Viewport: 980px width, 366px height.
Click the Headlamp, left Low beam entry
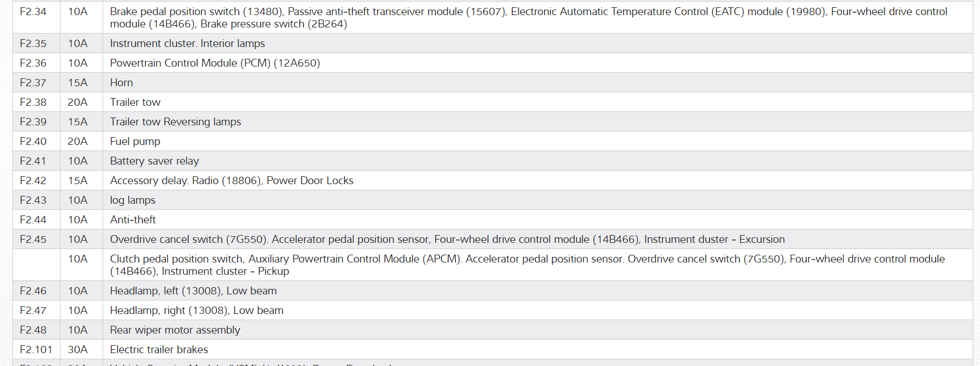click(x=193, y=291)
